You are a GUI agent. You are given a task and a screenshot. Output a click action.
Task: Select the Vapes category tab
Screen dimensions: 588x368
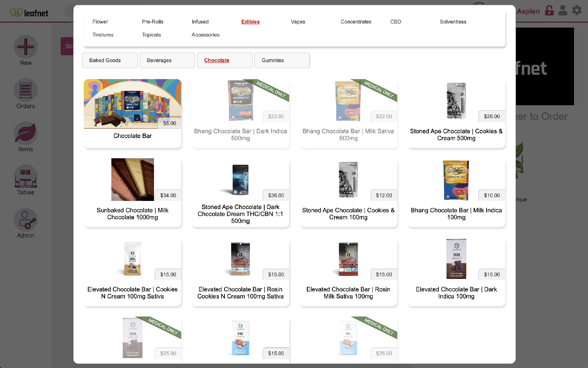tap(298, 22)
